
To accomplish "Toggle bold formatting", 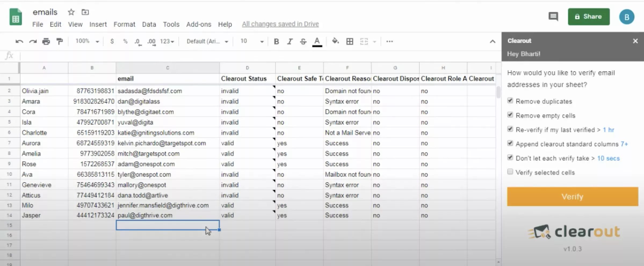I will (x=276, y=41).
